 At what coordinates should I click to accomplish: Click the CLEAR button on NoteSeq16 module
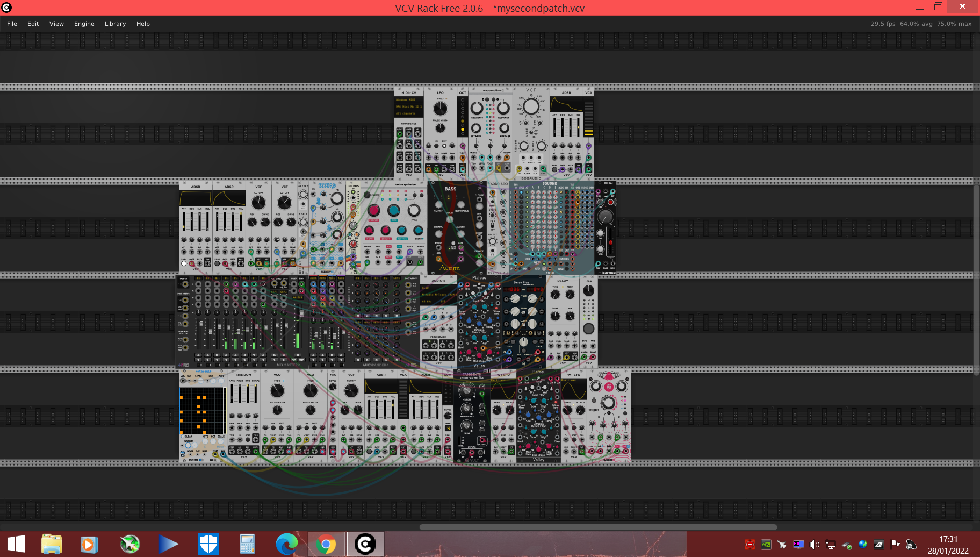coord(183,437)
